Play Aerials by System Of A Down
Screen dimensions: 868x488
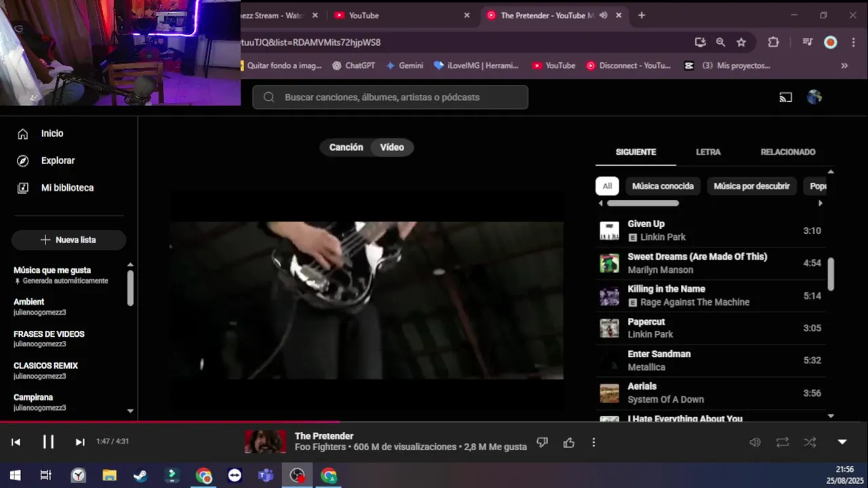click(x=711, y=393)
